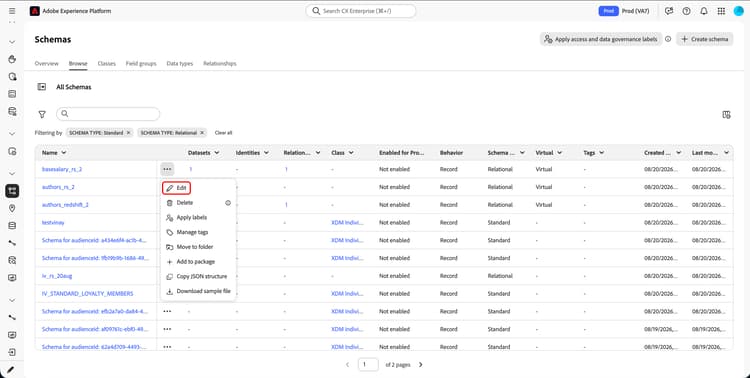Switch to the Field groups tab
Screen dimensions: 750x378
141,64
